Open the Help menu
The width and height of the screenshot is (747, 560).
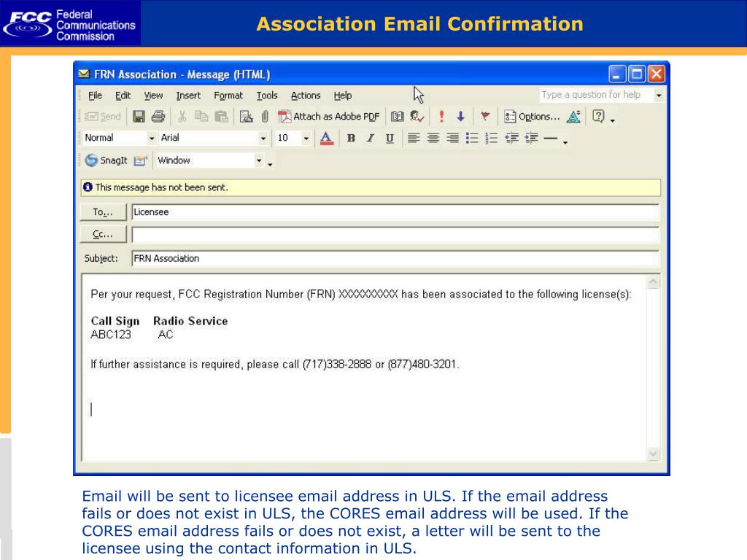pyautogui.click(x=343, y=96)
